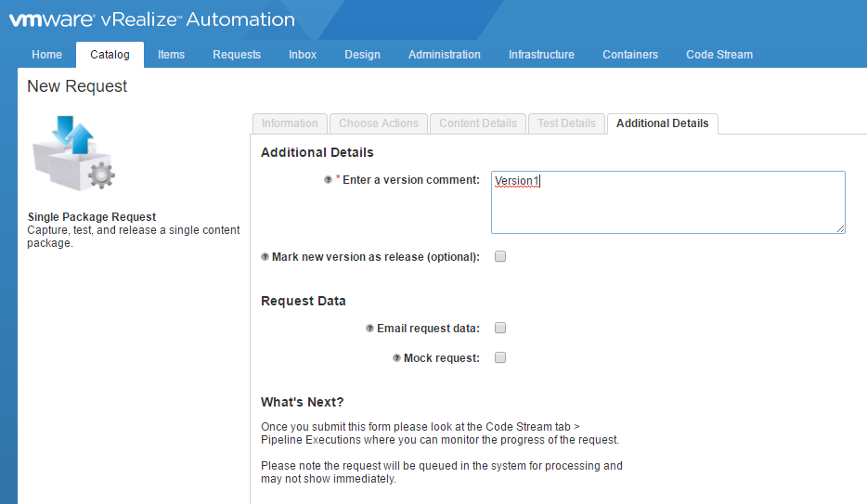Click help icon beside version comment label
Viewport: 867px width, 504px height.
328,180
